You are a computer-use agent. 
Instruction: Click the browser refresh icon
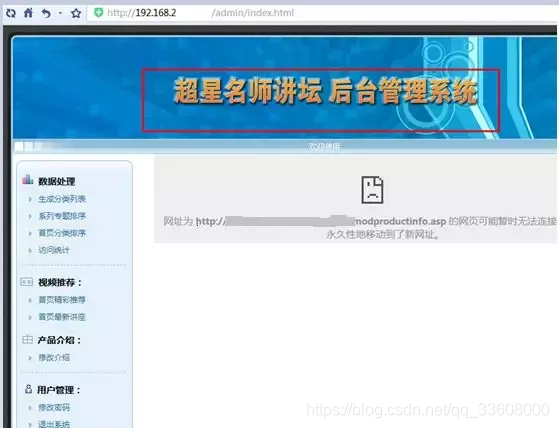11,13
